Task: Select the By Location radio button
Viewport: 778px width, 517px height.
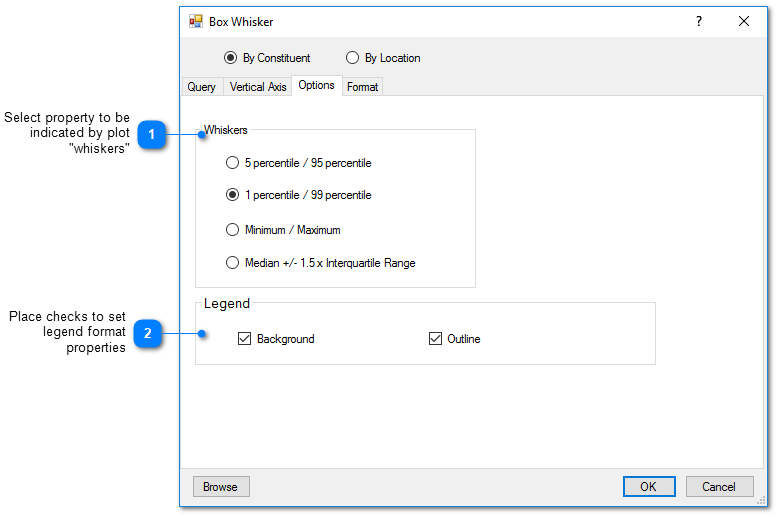Action: (x=352, y=58)
